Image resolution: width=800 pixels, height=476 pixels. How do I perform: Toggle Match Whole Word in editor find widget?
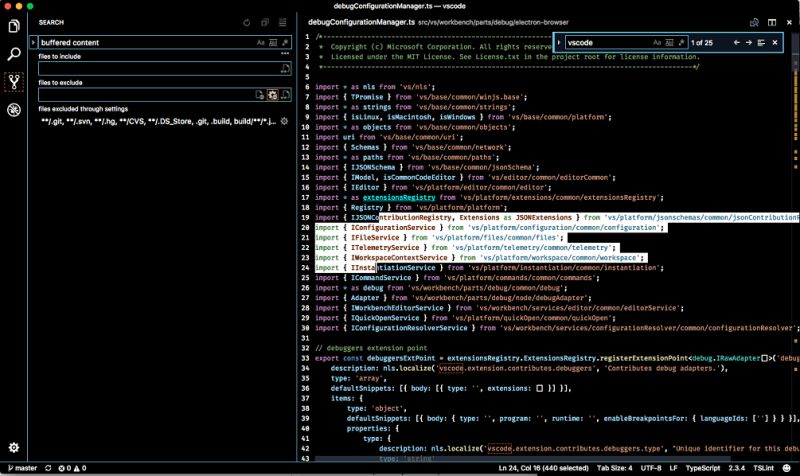tap(669, 42)
